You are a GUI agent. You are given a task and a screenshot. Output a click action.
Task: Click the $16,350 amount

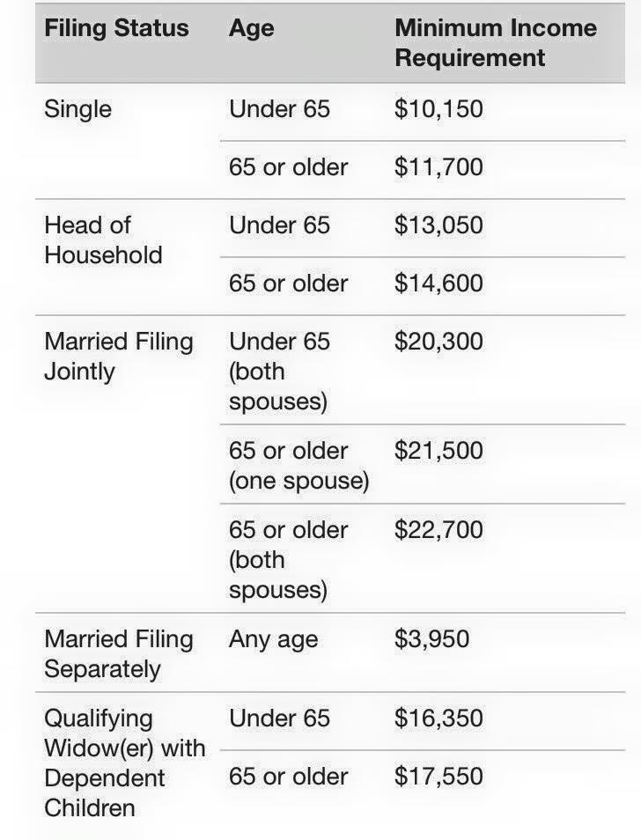click(438, 718)
